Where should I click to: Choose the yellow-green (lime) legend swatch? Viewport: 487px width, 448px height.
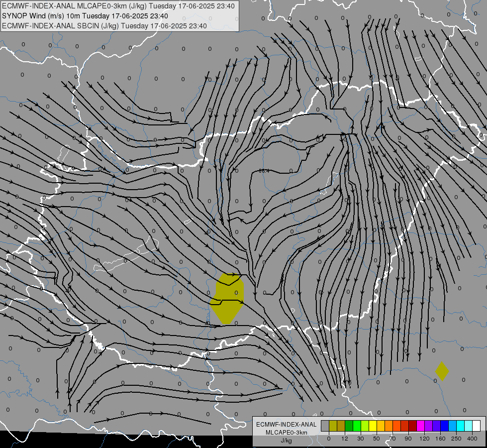tap(365, 426)
